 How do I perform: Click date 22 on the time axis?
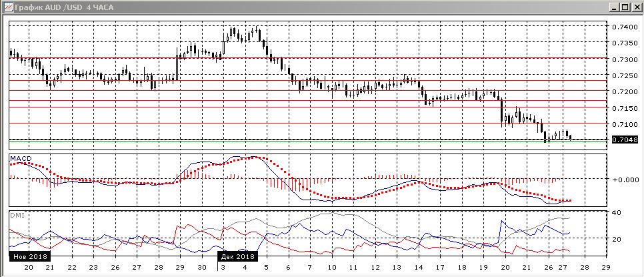72,267
